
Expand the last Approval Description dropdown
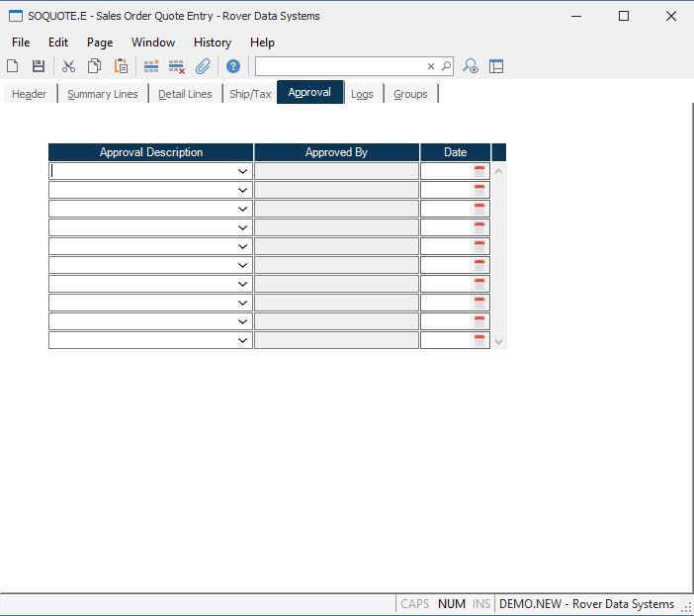click(x=242, y=340)
